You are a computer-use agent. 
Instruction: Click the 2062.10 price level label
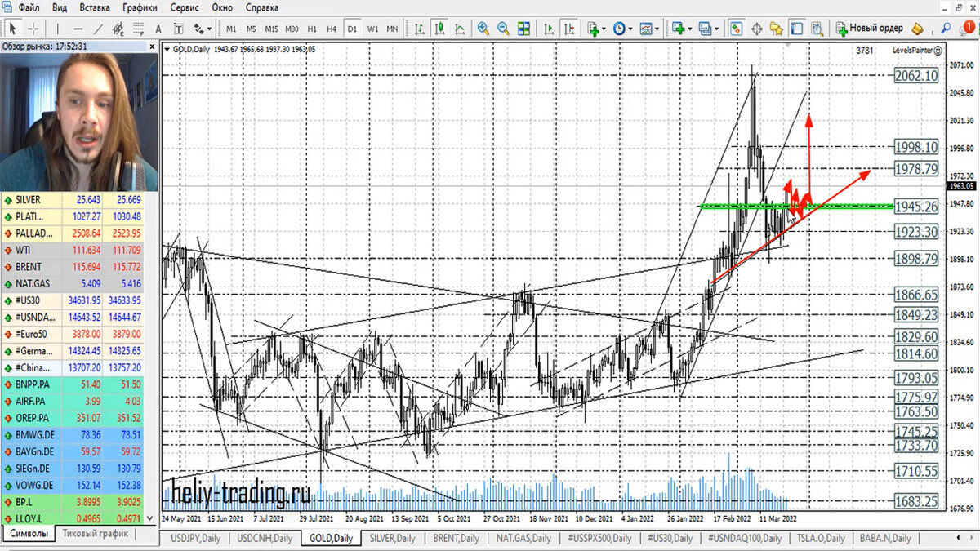(x=916, y=75)
